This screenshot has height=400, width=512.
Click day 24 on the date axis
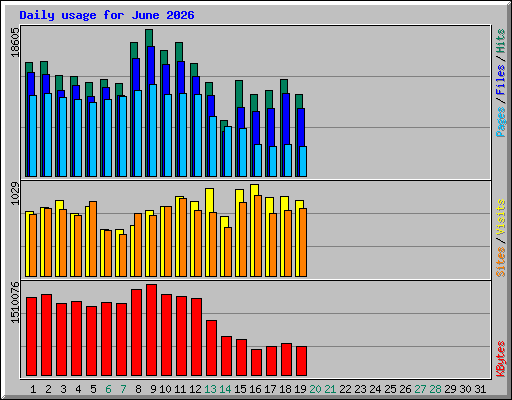click(x=375, y=389)
